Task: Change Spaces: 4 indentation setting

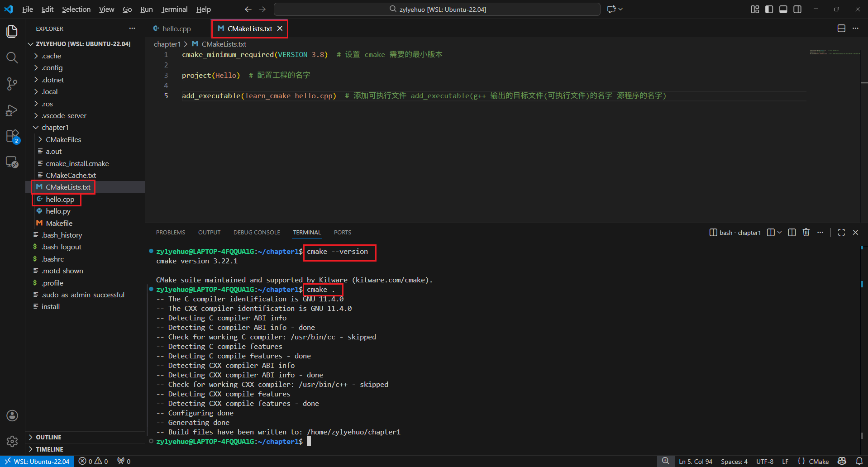Action: tap(734, 461)
